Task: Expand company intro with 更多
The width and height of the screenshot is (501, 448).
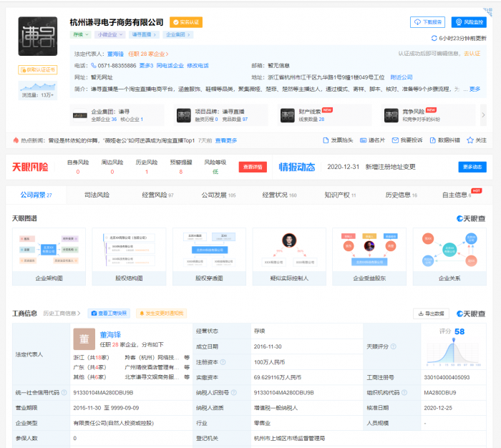Action: coord(475,89)
